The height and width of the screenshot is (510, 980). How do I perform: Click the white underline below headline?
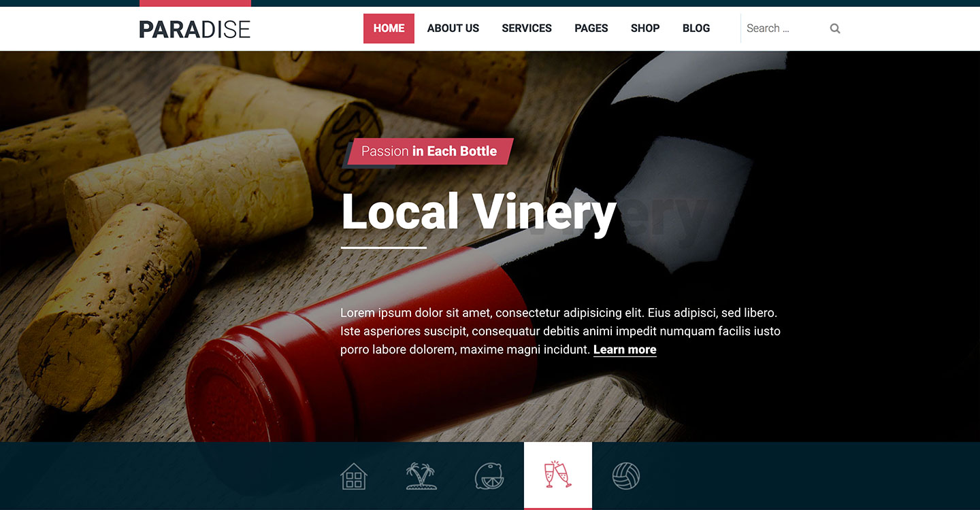click(x=384, y=248)
